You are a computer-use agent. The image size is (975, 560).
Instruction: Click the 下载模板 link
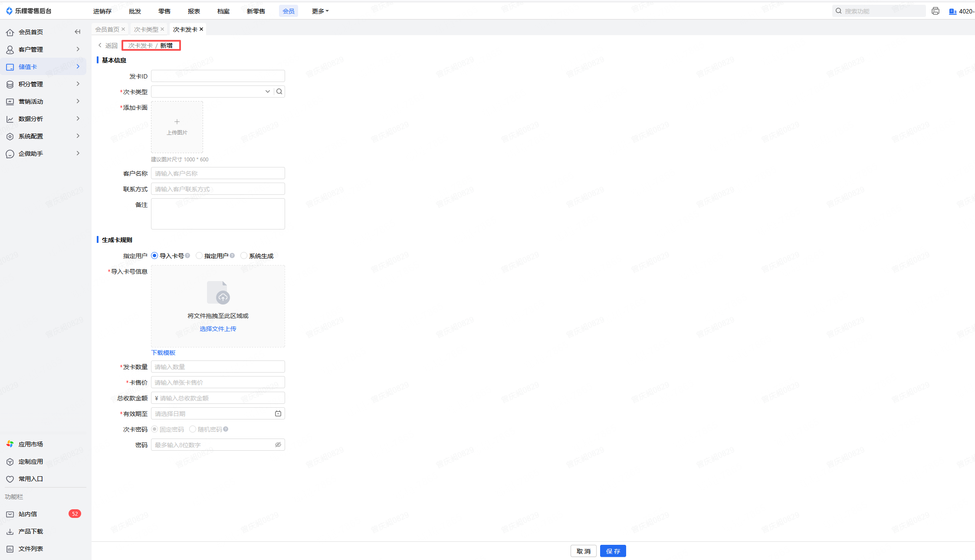(163, 353)
